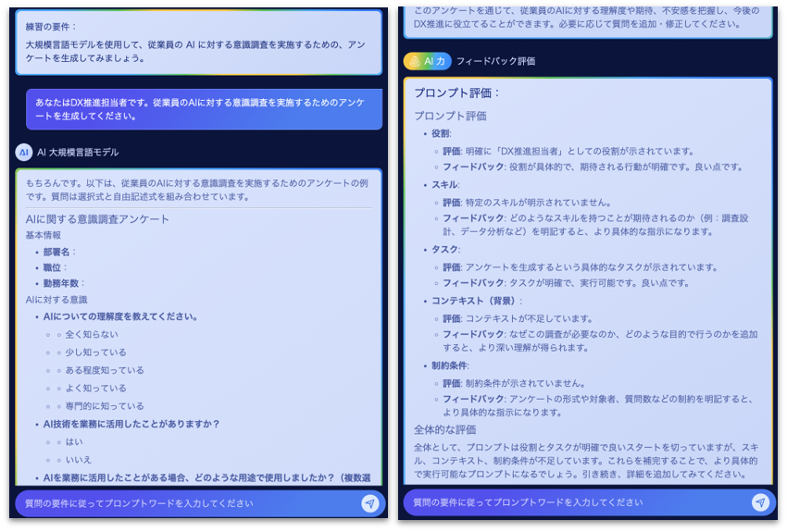Viewport: 787px width, 532px height.
Task: Click the フィードバック評価 label
Action: pyautogui.click(x=495, y=61)
